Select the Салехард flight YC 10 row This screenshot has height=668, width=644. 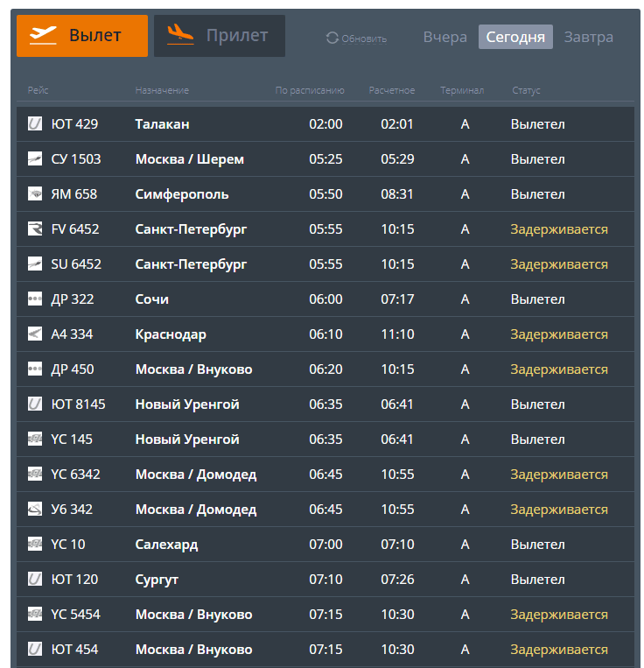(166, 545)
